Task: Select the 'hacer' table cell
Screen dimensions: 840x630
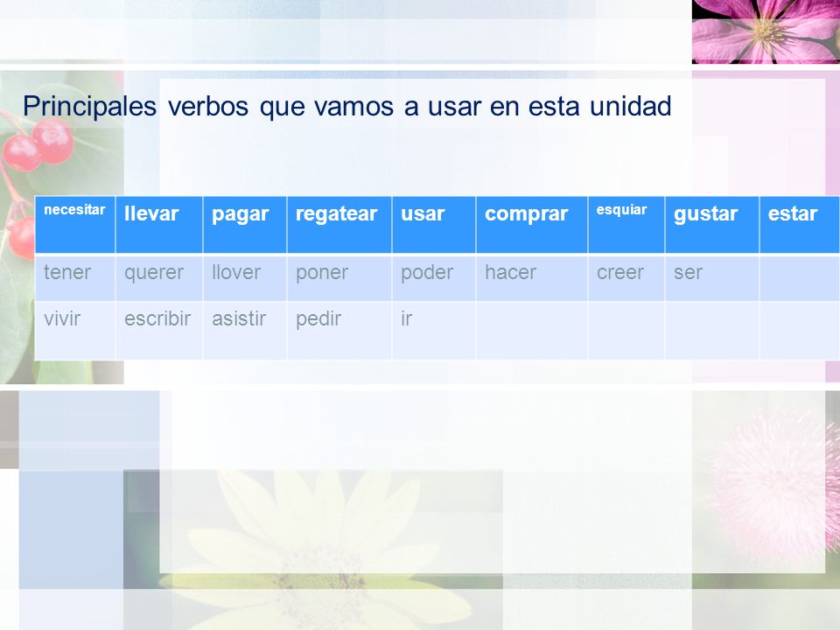Action: 532,278
